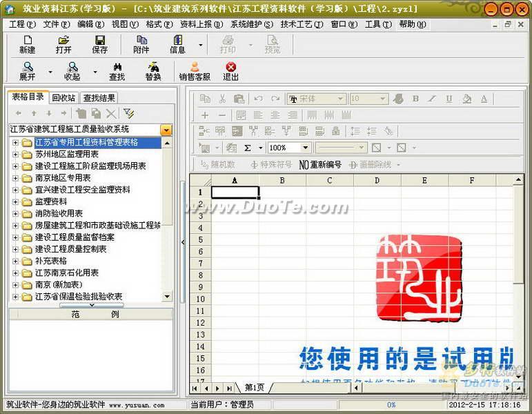Contact 销售客服 sales support icon
Screen dimensions: 532x414
(x=195, y=71)
